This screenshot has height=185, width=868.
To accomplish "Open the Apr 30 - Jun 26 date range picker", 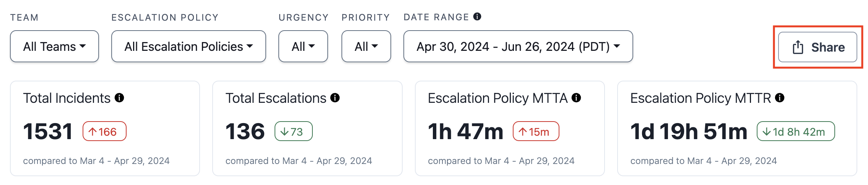I will tap(518, 46).
